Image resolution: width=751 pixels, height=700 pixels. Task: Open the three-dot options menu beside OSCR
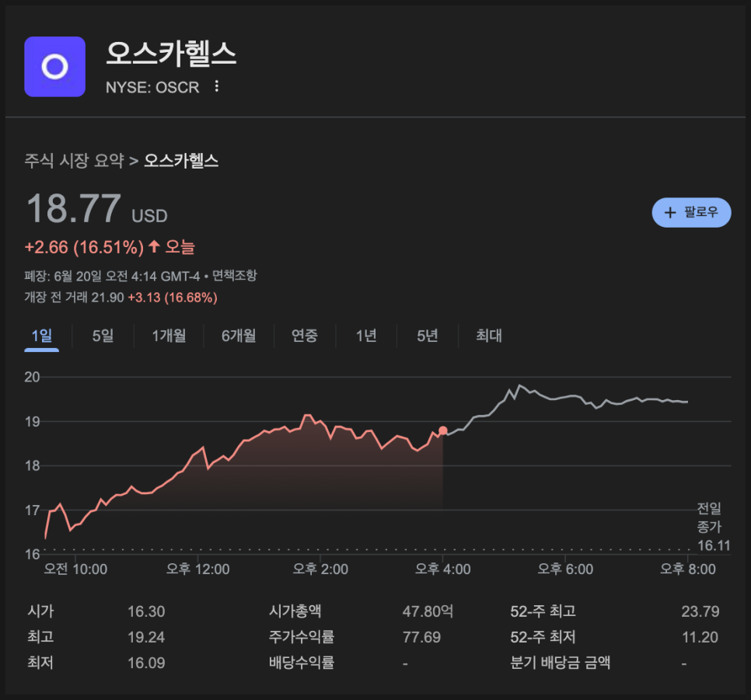[x=216, y=86]
